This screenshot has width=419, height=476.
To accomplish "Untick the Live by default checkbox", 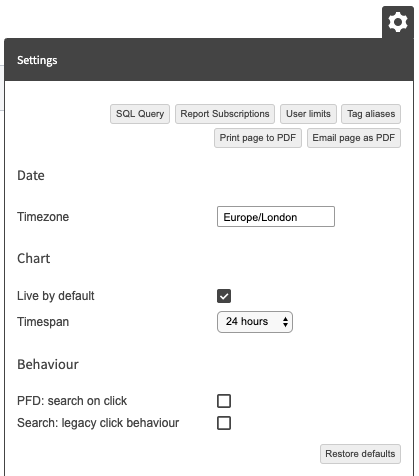I will click(224, 296).
